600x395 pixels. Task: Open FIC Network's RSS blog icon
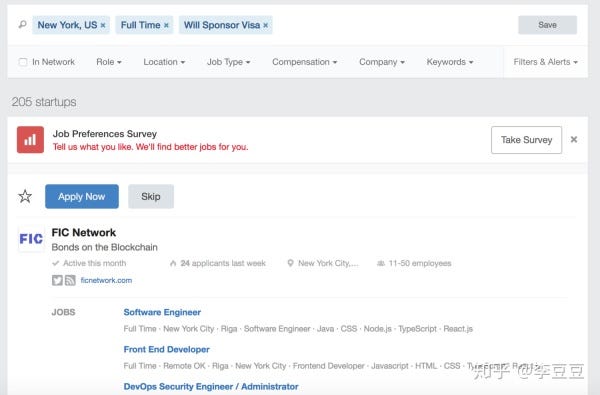tap(70, 280)
